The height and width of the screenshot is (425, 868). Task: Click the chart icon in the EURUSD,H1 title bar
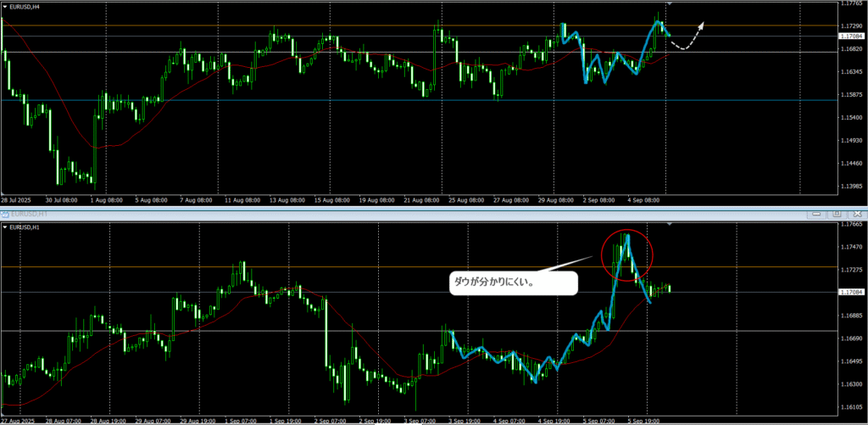4,213
